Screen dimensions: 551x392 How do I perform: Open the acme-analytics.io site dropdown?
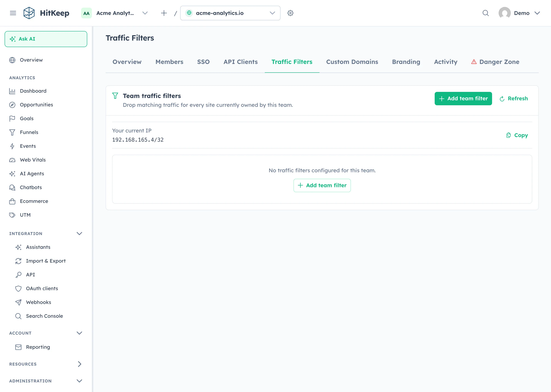(x=230, y=13)
